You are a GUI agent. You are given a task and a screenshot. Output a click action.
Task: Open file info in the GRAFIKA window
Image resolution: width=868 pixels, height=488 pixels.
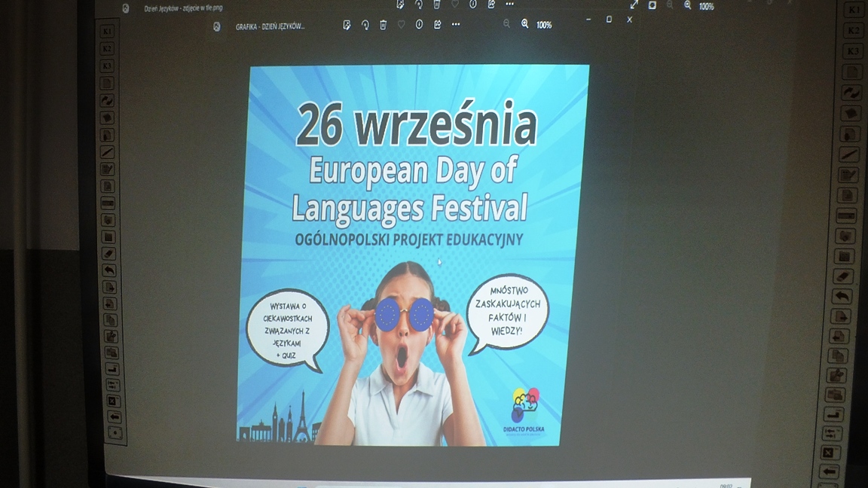(x=419, y=25)
